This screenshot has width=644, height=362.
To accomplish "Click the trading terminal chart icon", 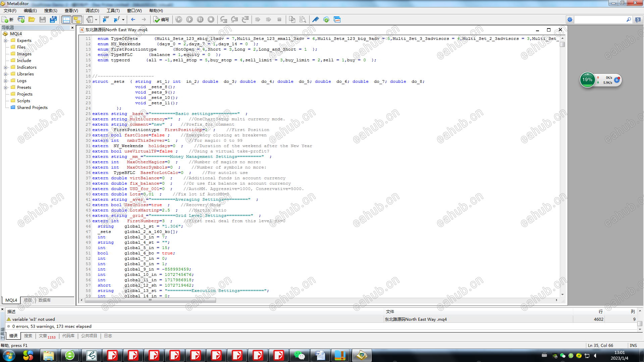I will click(x=337, y=19).
